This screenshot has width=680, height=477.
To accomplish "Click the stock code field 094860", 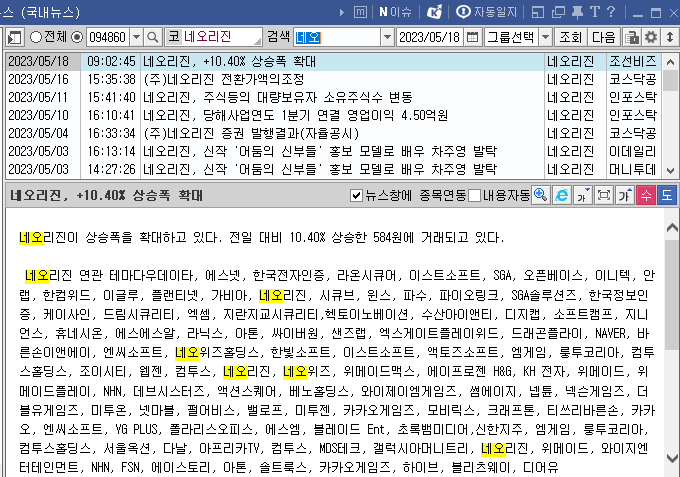I will (108, 37).
